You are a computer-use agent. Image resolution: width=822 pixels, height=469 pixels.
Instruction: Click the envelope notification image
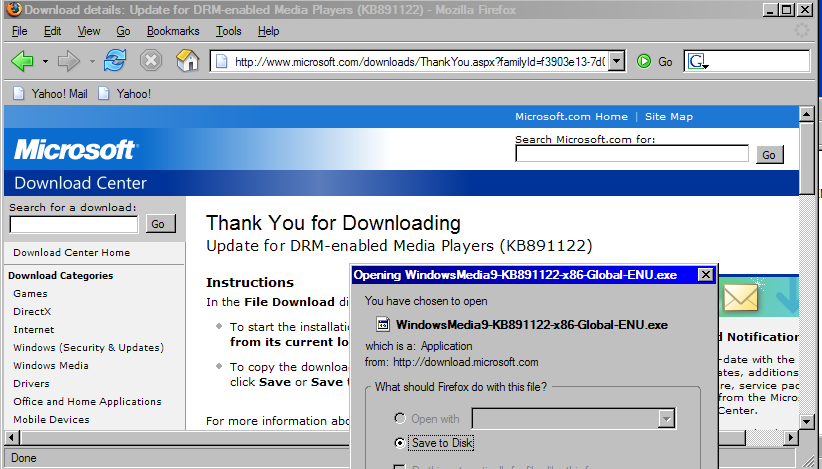[x=741, y=298]
